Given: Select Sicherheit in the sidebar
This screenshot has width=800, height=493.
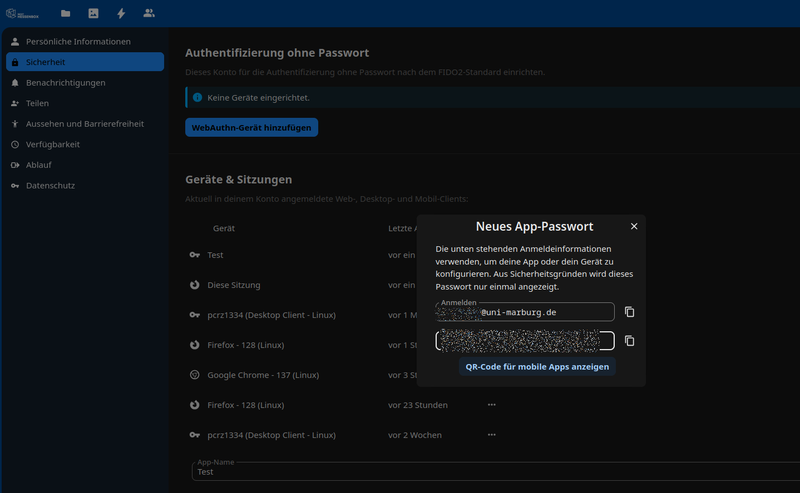Looking at the screenshot, I should (x=85, y=62).
